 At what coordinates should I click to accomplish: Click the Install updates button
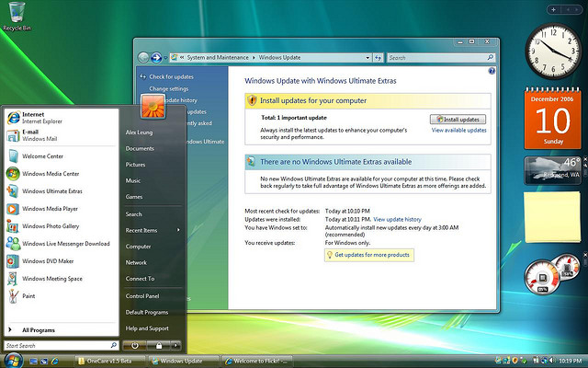tap(458, 120)
